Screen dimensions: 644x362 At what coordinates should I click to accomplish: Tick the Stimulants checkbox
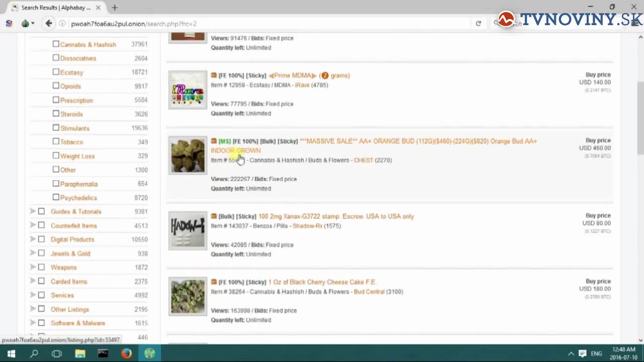(x=56, y=128)
